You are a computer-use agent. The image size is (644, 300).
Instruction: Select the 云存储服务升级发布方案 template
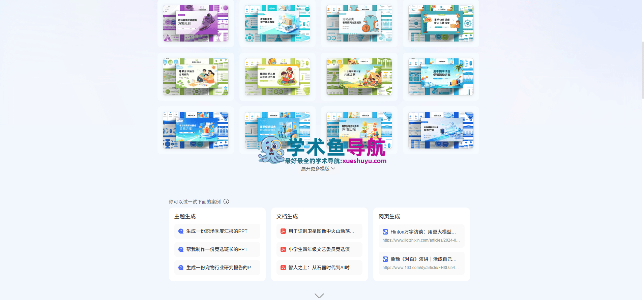tap(441, 130)
